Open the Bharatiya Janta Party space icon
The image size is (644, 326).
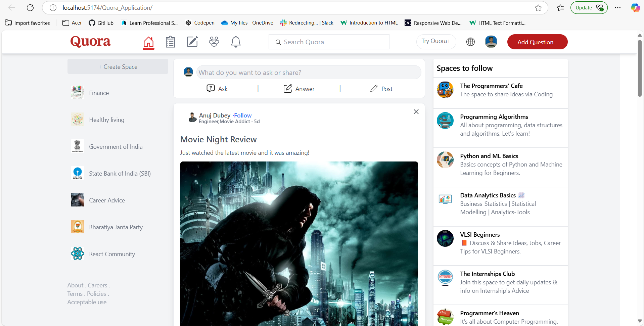pyautogui.click(x=78, y=227)
